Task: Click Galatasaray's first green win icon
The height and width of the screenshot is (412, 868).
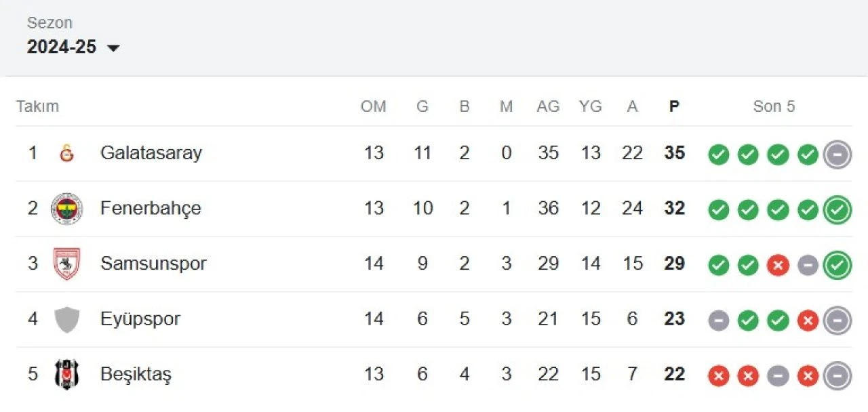Action: pos(718,154)
